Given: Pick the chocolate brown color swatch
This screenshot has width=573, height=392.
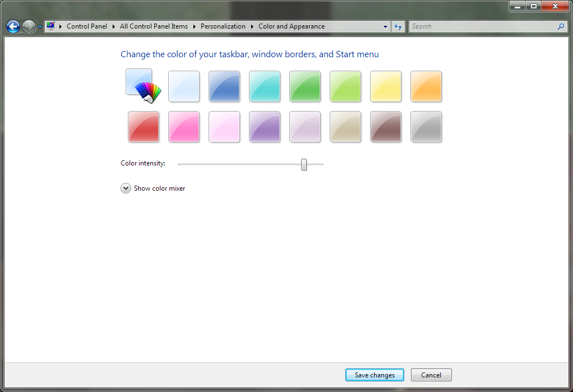Looking at the screenshot, I should pos(386,127).
